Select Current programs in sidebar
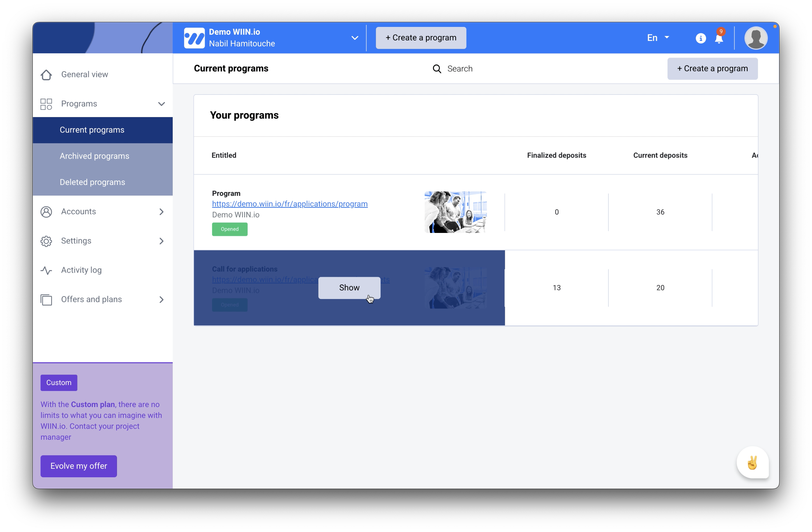Viewport: 812px width, 532px height. tap(103, 130)
